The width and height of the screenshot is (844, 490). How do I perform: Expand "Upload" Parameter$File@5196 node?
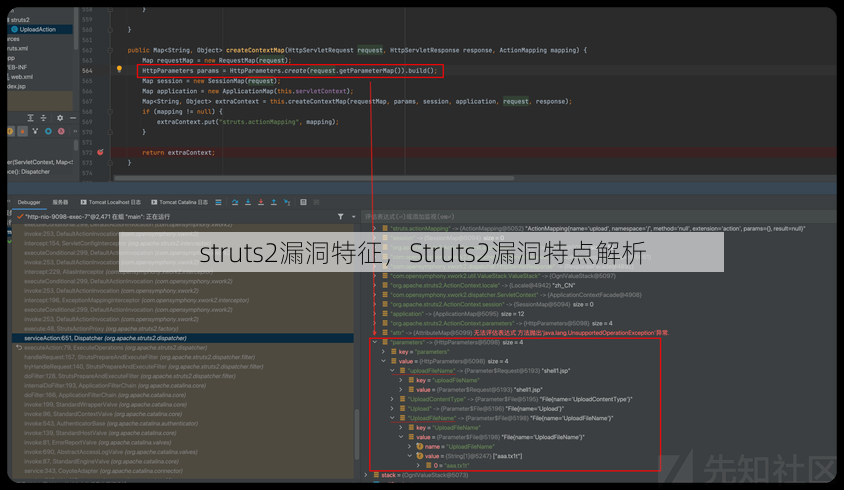click(392, 409)
